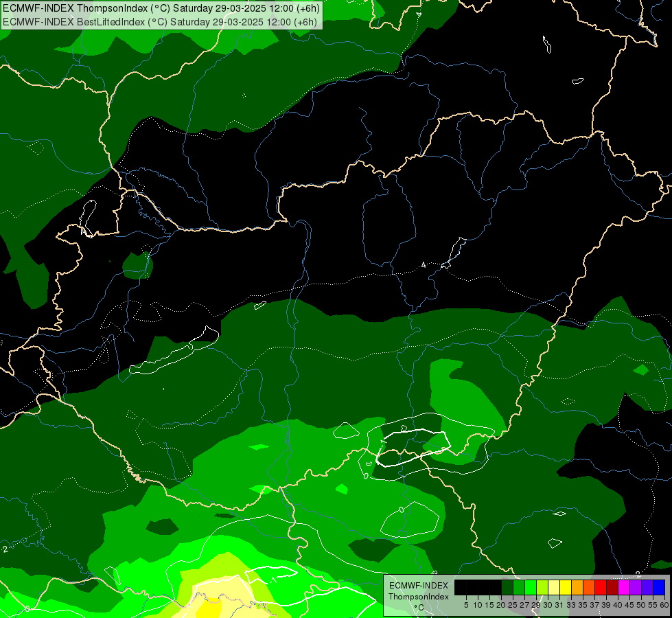The image size is (672, 618).
Task: Pick the violet 50–55 legend swatch
Action: (x=647, y=587)
